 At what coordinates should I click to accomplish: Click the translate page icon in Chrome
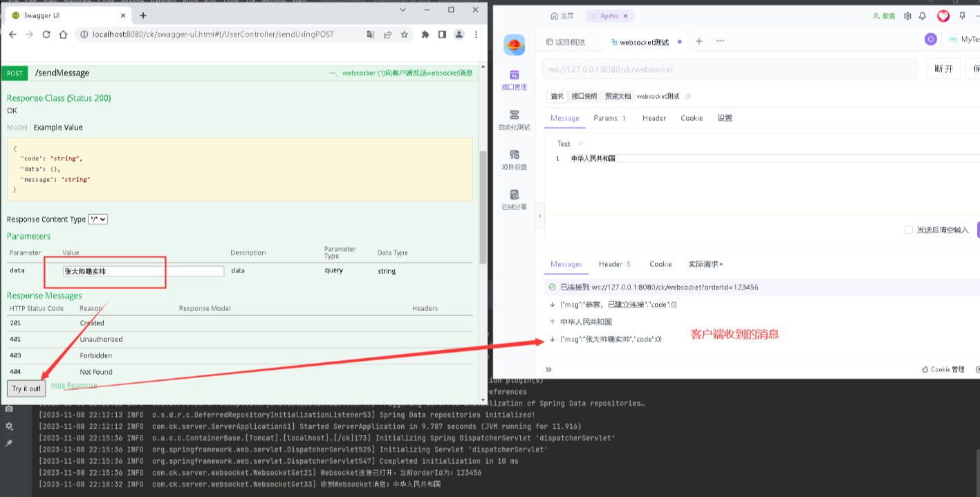(x=371, y=35)
